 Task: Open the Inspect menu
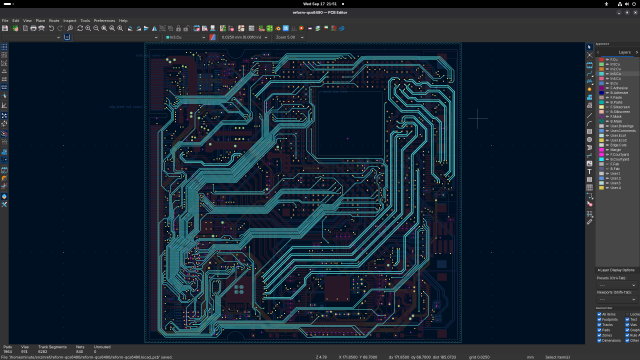coord(69,20)
